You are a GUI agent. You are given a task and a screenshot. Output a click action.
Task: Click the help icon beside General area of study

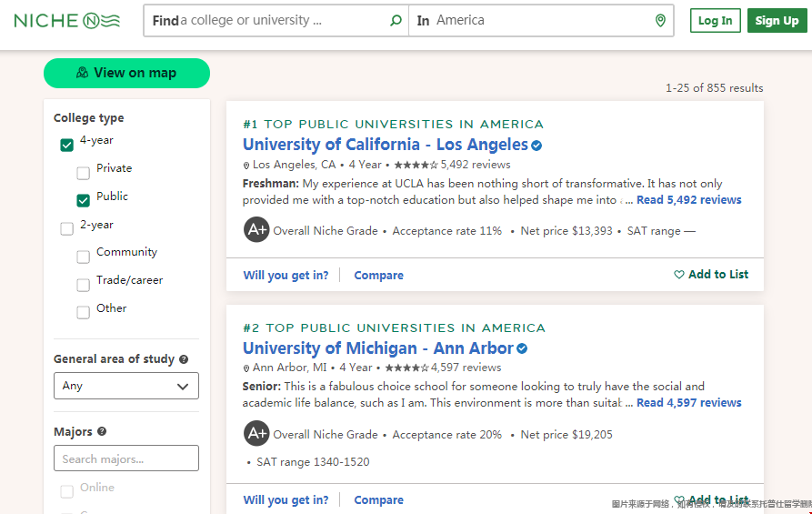point(184,359)
